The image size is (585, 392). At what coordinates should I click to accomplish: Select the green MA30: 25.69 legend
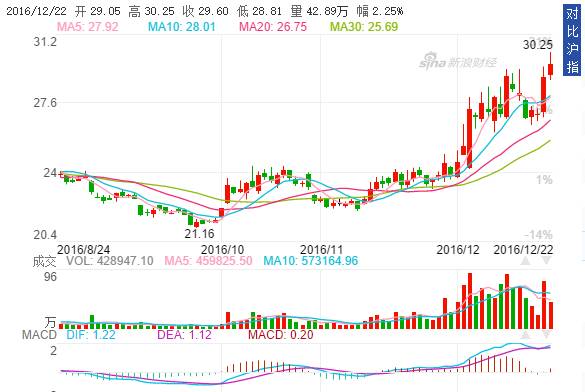point(364,26)
